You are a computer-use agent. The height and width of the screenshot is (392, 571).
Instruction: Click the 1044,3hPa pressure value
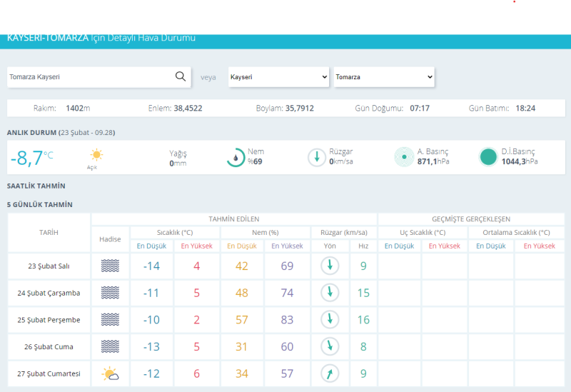tap(520, 161)
